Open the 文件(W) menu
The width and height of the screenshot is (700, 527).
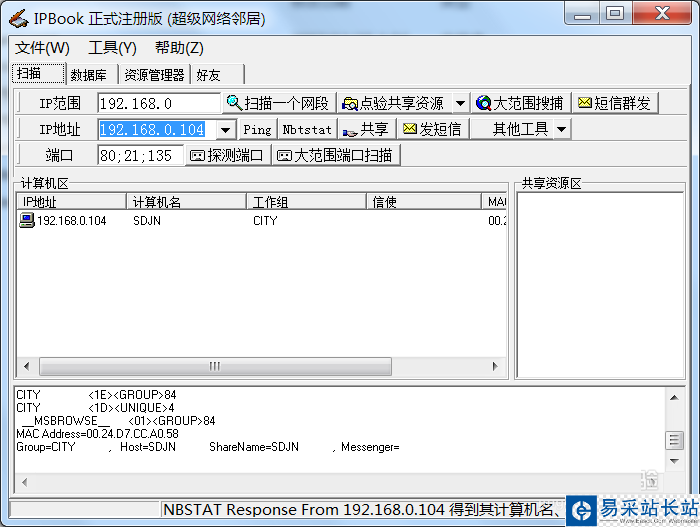42,48
